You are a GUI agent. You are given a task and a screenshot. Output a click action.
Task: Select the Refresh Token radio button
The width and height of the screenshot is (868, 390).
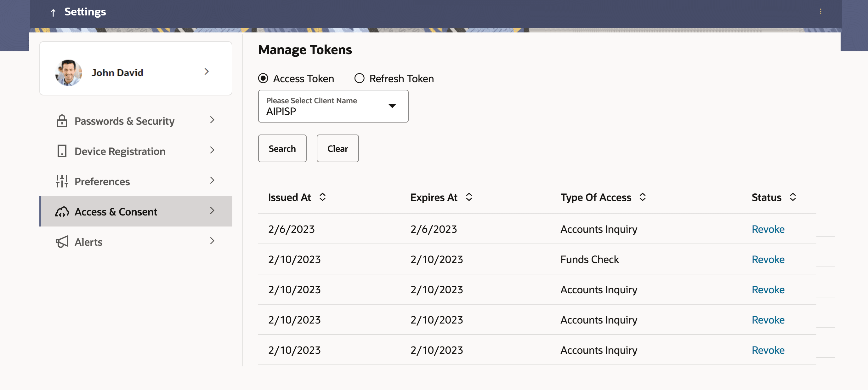click(359, 78)
